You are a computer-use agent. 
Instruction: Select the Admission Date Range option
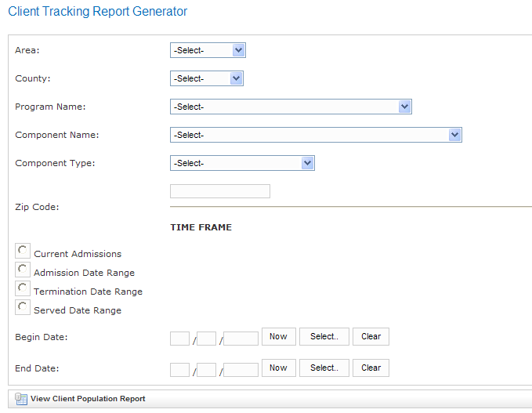(23, 269)
